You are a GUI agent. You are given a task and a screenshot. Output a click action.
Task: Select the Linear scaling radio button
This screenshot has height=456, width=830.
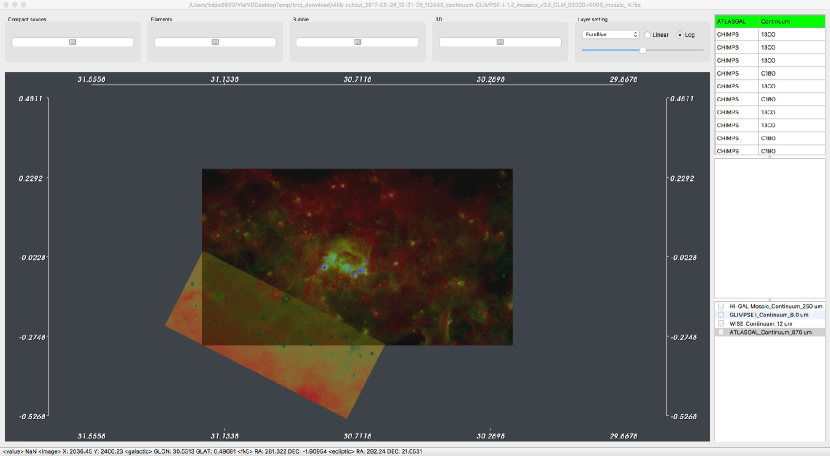[x=647, y=35]
